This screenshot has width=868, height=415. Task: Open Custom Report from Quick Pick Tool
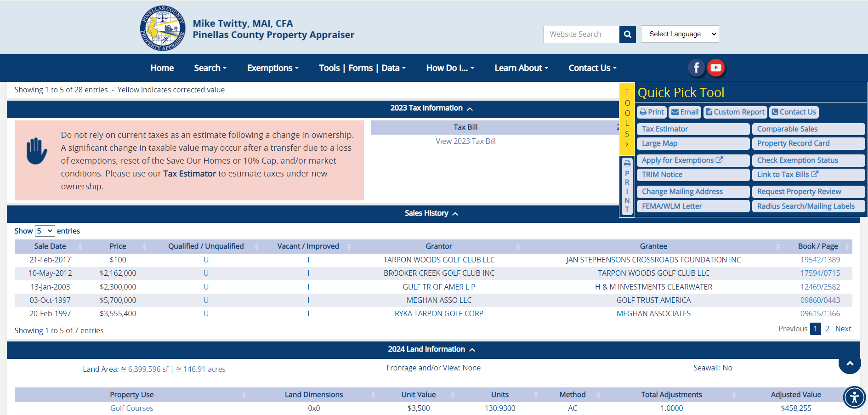coord(735,112)
